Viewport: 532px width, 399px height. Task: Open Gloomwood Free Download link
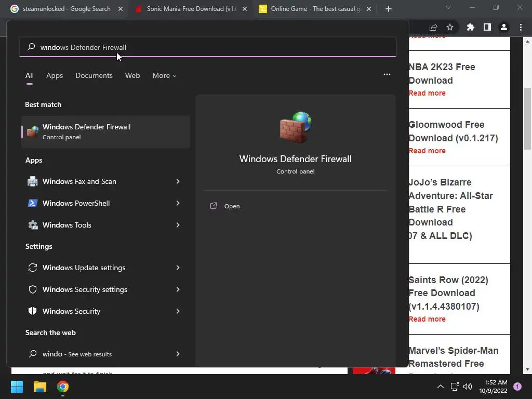click(453, 131)
